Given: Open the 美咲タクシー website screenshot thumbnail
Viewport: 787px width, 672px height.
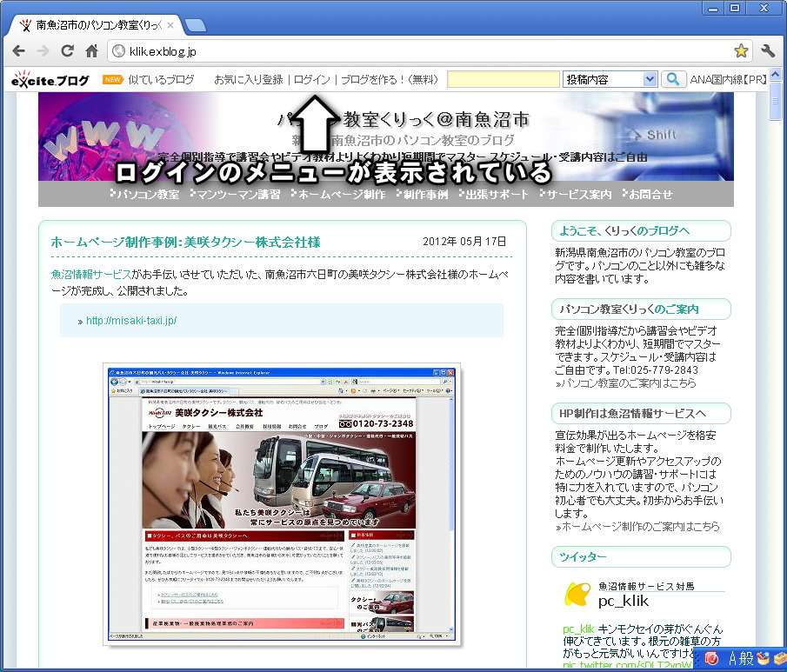Looking at the screenshot, I should coord(282,503).
